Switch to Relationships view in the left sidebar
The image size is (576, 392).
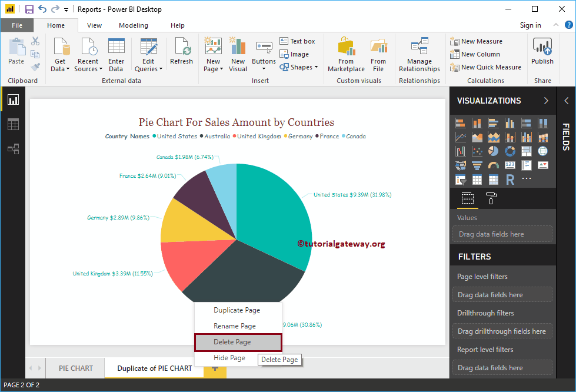13,149
